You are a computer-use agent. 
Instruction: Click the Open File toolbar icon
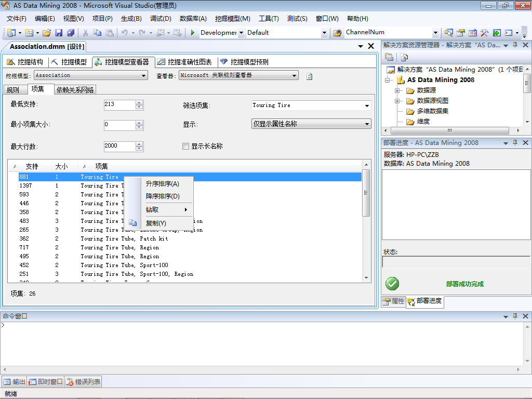(x=47, y=33)
